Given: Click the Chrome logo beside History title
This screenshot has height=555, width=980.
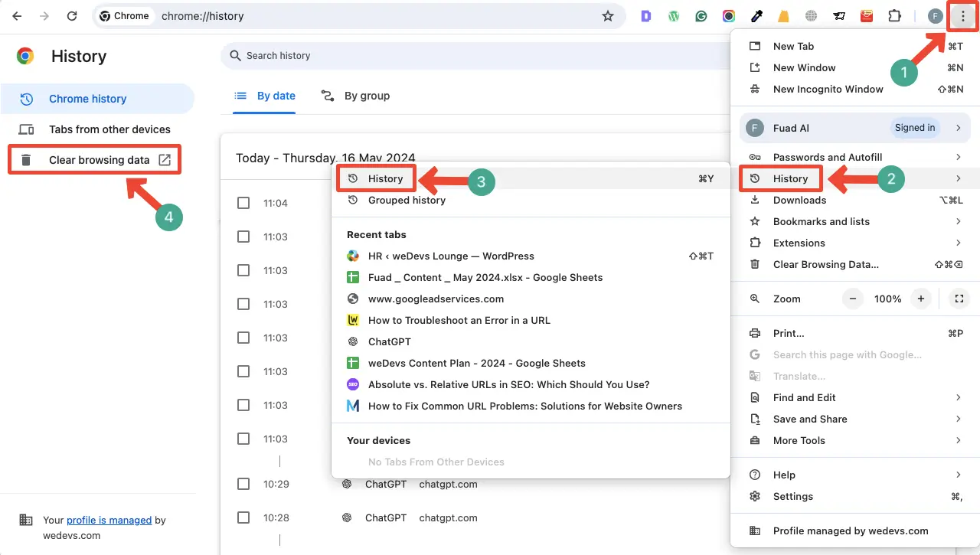Looking at the screenshot, I should 25,56.
